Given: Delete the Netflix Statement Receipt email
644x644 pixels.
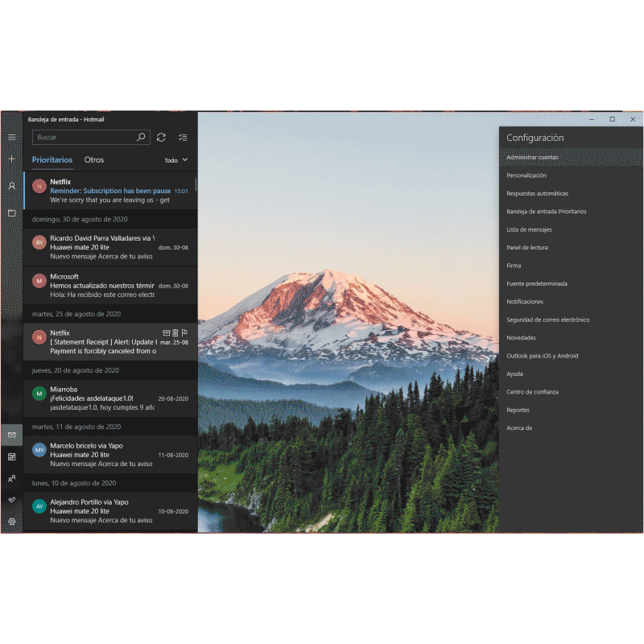Looking at the screenshot, I should pos(175,332).
